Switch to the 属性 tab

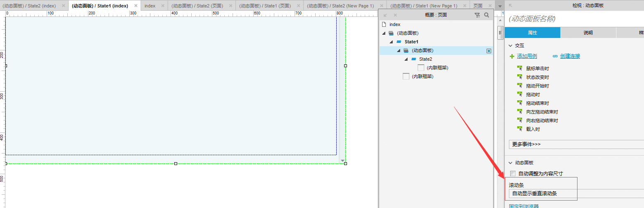(x=532, y=33)
